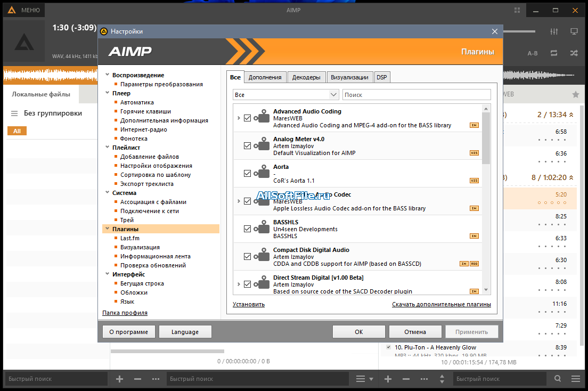588x391 pixels.
Task: Open the playlist menu dropdown in bottom bar
Action: point(364,379)
